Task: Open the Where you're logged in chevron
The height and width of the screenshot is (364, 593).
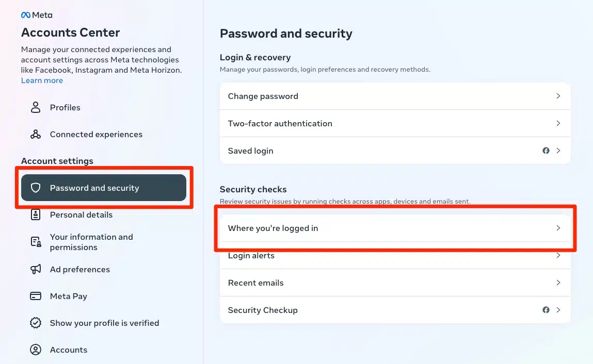Action: coord(558,228)
